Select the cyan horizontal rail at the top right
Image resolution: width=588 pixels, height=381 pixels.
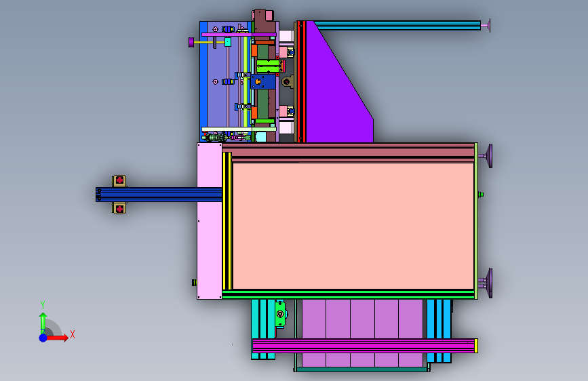(x=397, y=26)
